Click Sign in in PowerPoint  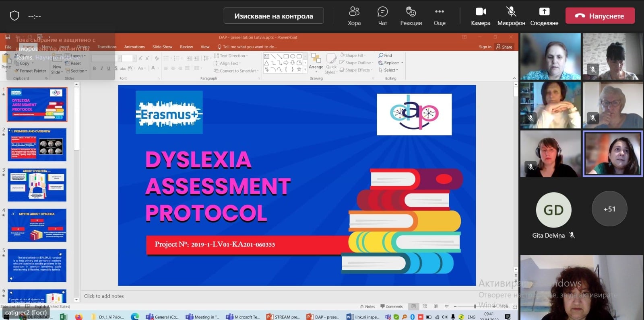coord(485,47)
